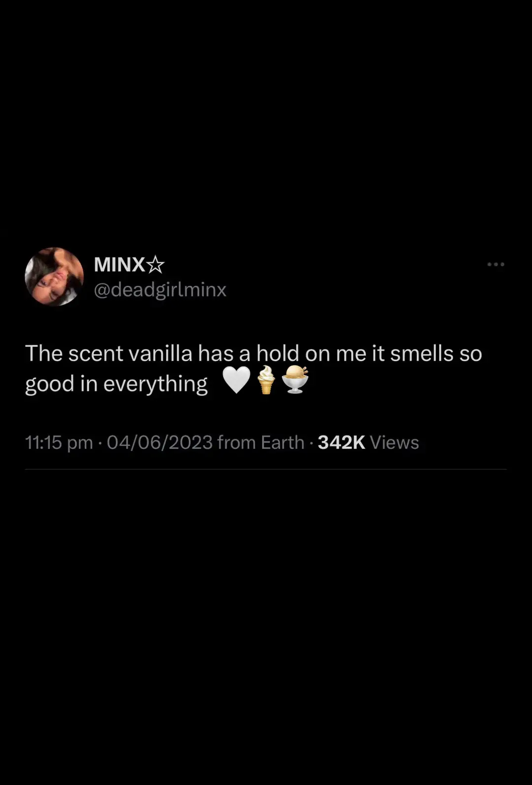Click the star symbol after MINX
This screenshot has width=532, height=785.
tap(156, 265)
